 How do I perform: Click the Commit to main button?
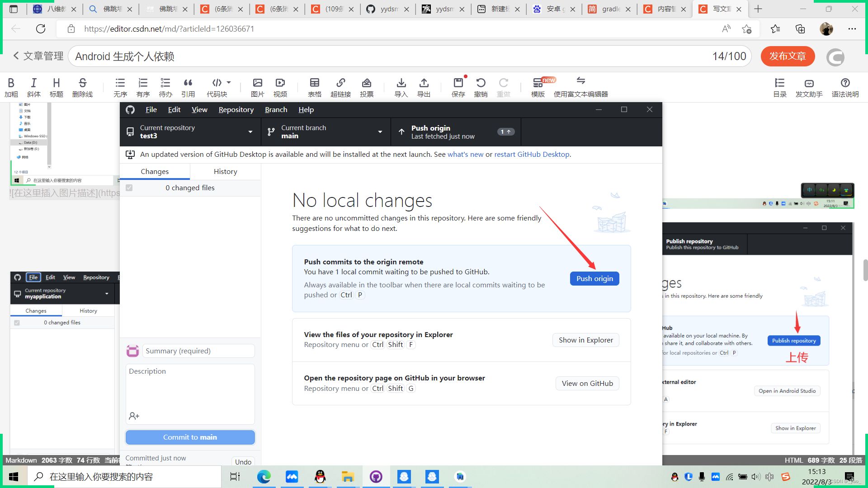tap(189, 437)
